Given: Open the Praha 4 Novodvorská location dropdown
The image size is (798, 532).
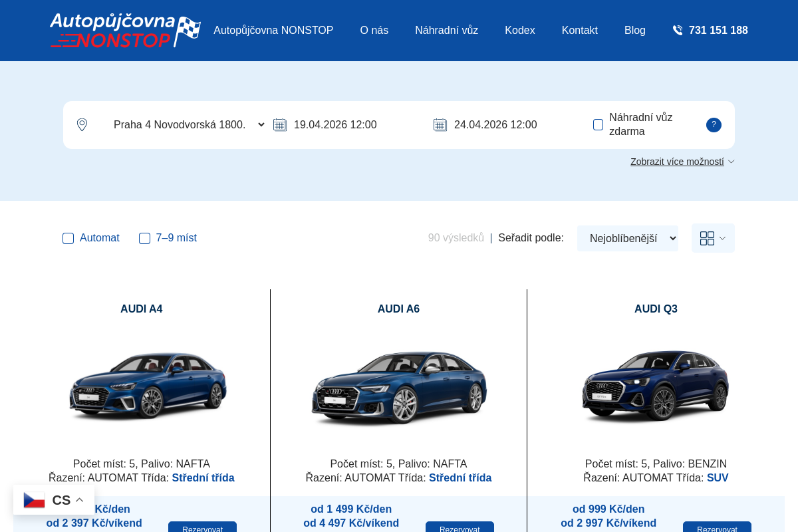Looking at the screenshot, I should (189, 125).
